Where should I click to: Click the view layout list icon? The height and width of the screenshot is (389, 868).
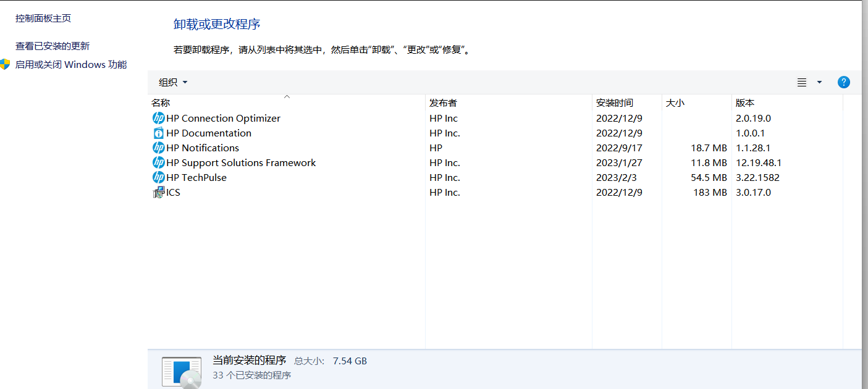[802, 82]
